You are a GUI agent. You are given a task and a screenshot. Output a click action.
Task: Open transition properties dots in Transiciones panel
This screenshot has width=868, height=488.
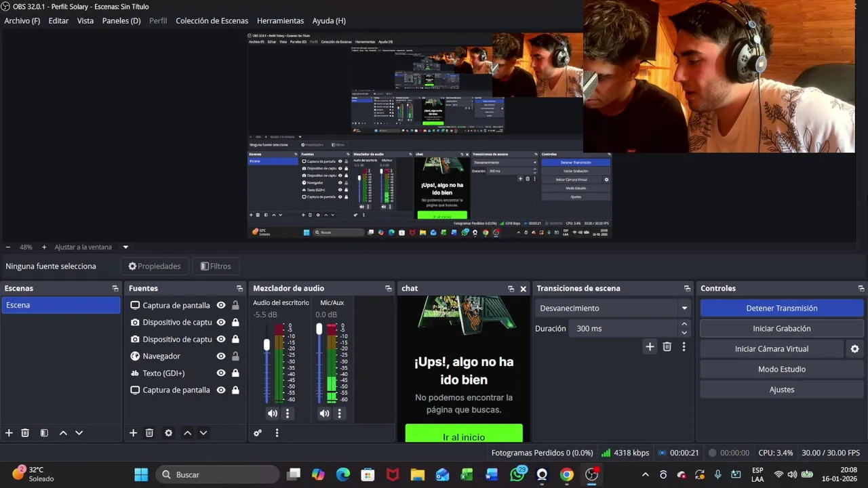[x=684, y=346]
